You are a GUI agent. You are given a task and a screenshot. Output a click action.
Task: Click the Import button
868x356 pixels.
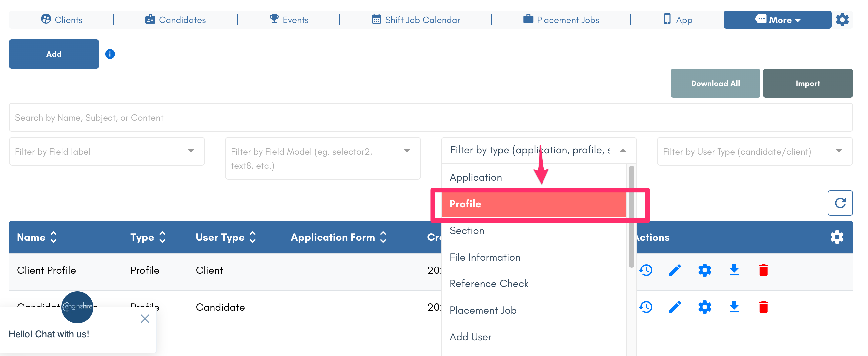[x=808, y=83]
